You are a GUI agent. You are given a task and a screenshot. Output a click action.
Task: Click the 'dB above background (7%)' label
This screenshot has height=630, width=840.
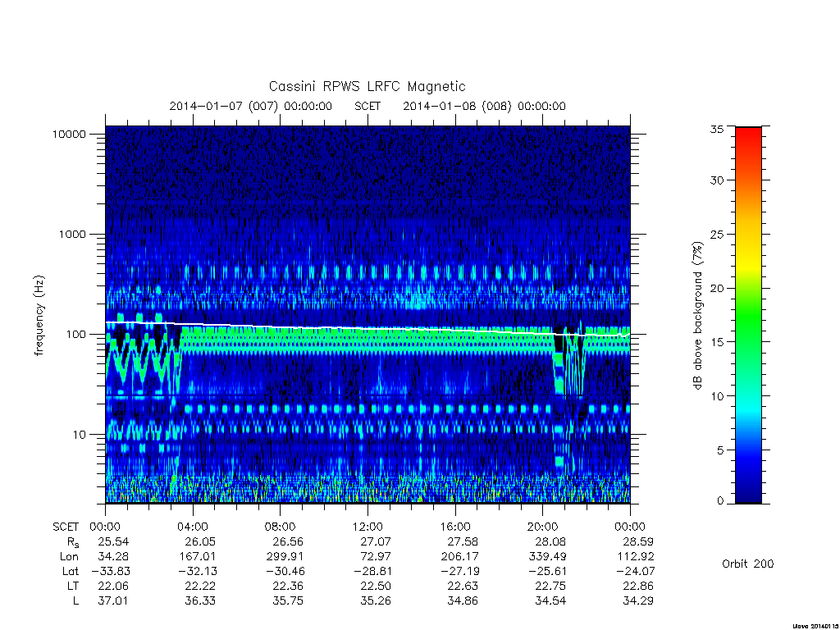[697, 316]
